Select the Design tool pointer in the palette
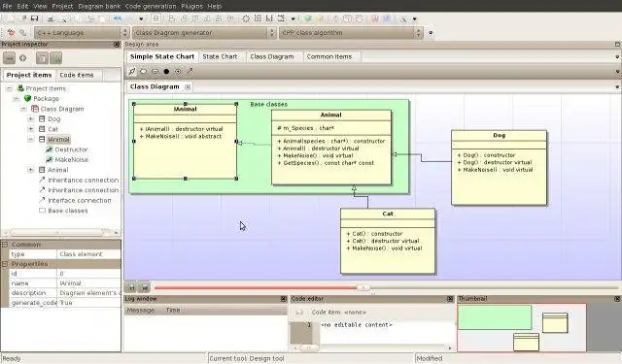The width and height of the screenshot is (622, 364). tap(132, 71)
